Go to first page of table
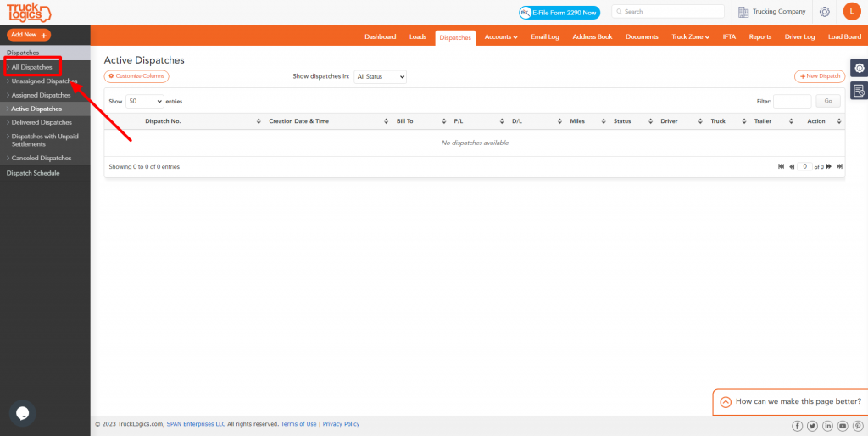This screenshot has height=436, width=868. tap(781, 166)
